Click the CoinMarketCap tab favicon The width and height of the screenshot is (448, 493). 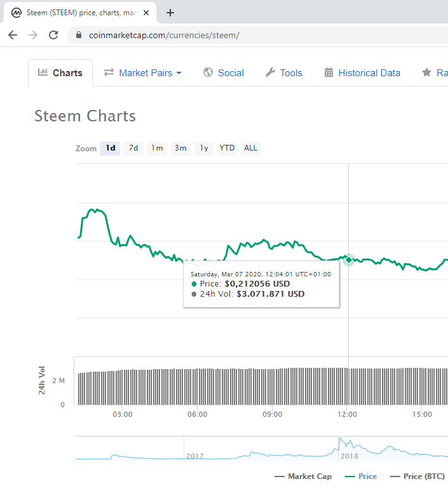(x=17, y=13)
